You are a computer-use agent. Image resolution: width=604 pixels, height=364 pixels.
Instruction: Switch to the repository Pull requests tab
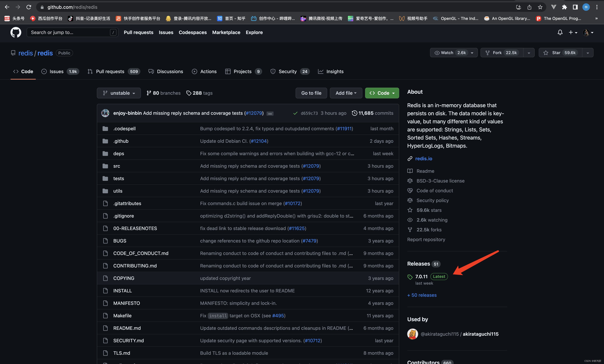point(114,71)
